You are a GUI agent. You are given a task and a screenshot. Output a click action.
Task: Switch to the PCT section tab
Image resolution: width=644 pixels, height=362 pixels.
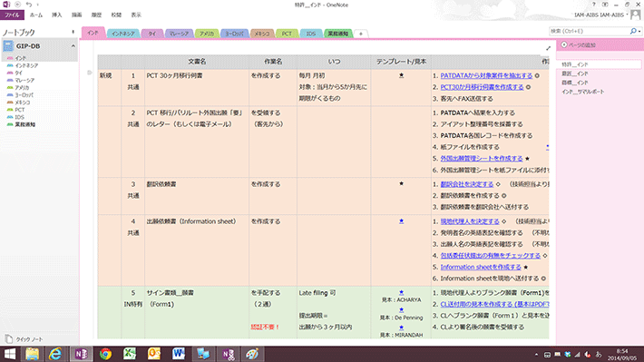click(287, 34)
